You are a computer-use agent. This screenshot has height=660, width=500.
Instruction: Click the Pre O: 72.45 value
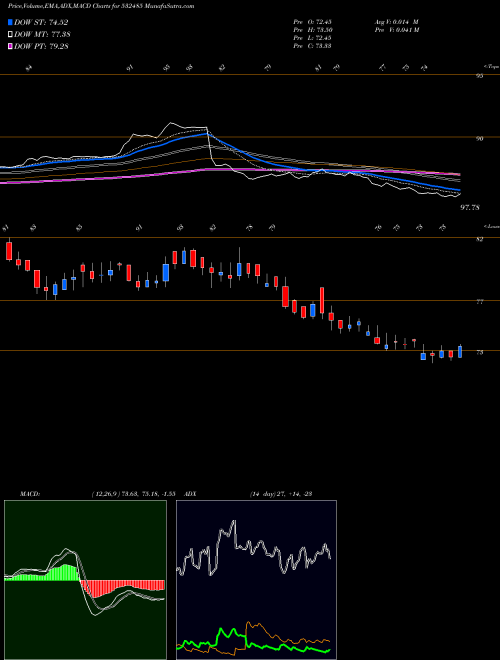tap(312, 22)
